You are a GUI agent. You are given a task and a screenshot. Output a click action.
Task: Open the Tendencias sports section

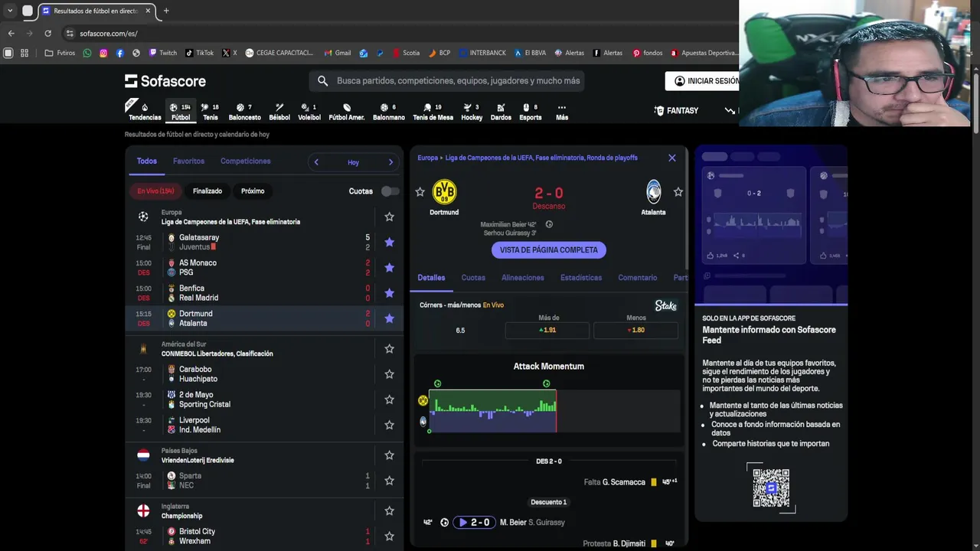click(144, 111)
